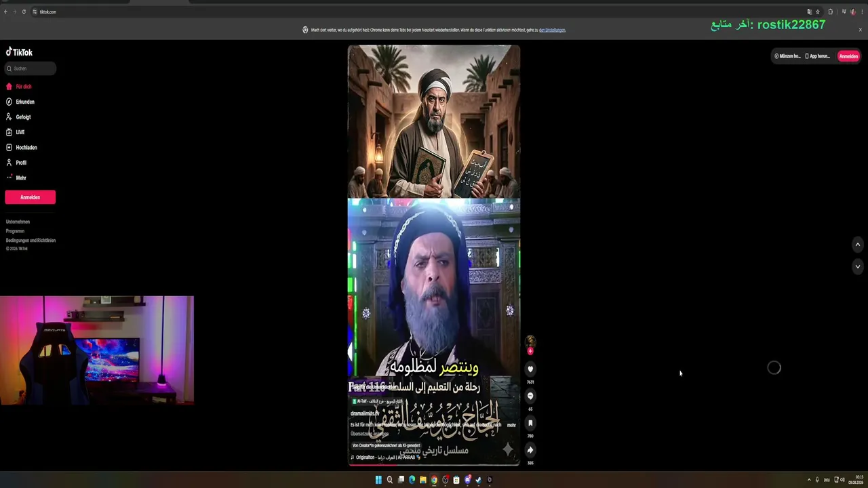Open Task View in the taskbar
The image size is (868, 488).
click(x=401, y=480)
